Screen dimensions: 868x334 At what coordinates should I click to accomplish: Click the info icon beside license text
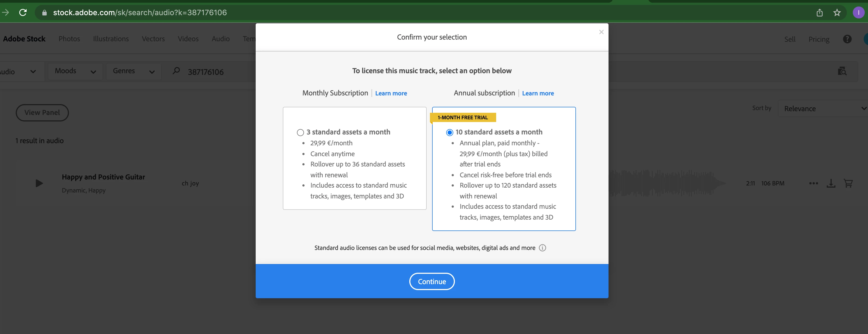(x=542, y=248)
